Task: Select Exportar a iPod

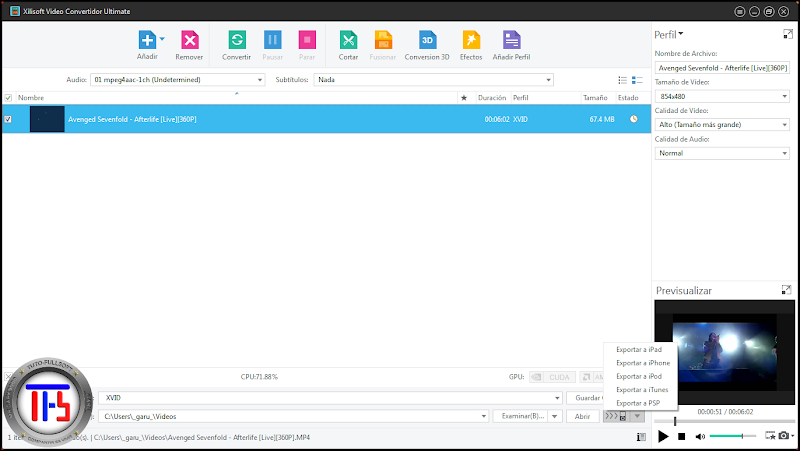Action: (x=640, y=376)
